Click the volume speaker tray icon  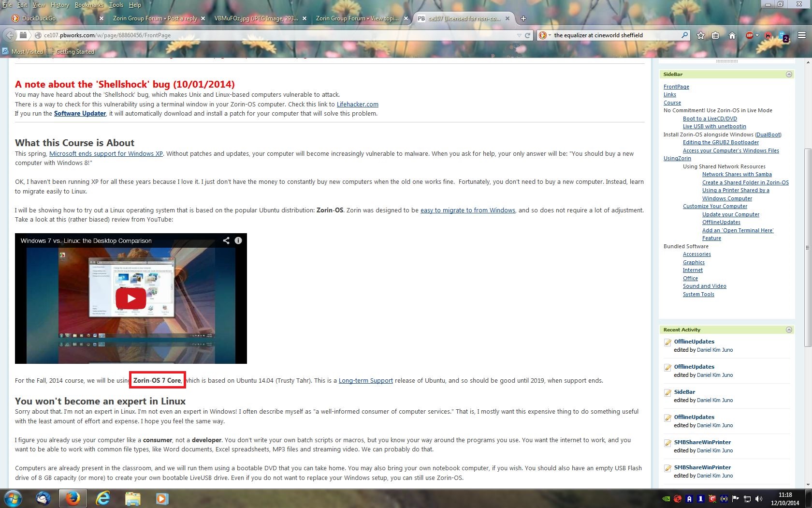coord(759,499)
